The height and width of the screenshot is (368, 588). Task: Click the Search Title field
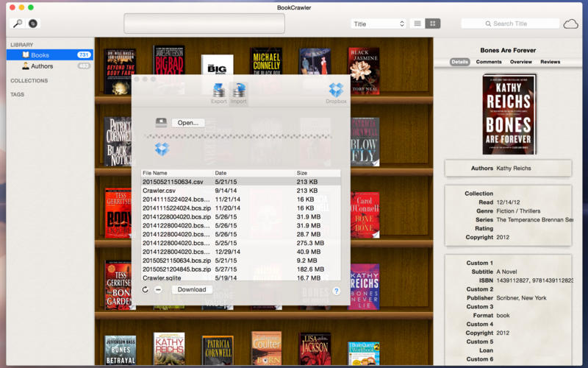(x=510, y=24)
